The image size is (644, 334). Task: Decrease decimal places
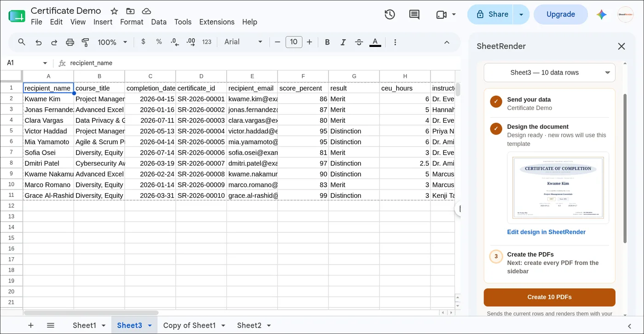pos(175,42)
